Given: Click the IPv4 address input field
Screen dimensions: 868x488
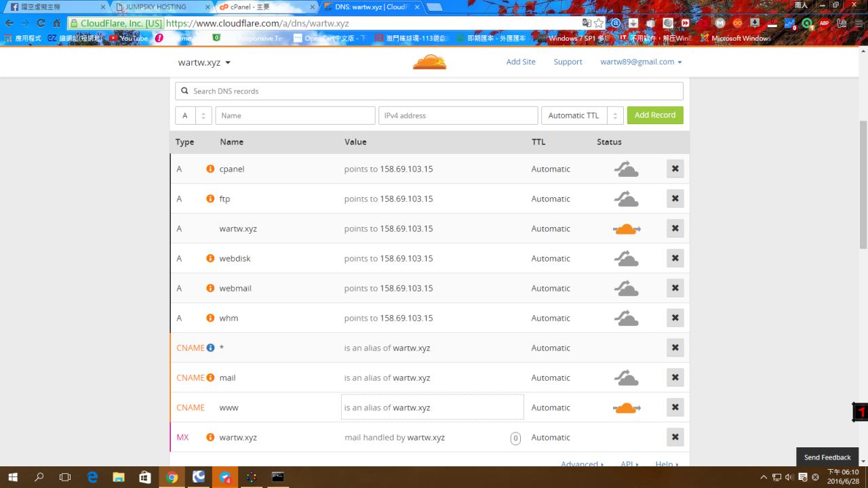Looking at the screenshot, I should (x=458, y=115).
